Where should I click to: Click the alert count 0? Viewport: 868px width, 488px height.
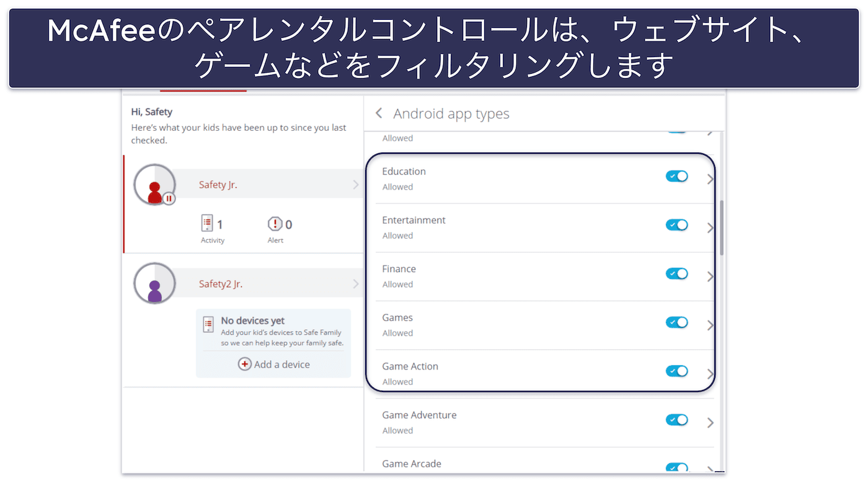coord(288,224)
